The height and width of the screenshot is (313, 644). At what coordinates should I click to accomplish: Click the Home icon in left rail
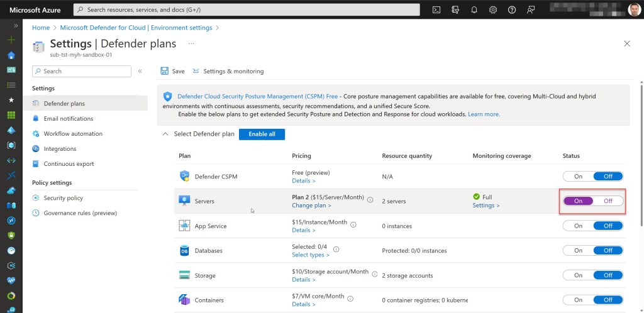coord(11,55)
